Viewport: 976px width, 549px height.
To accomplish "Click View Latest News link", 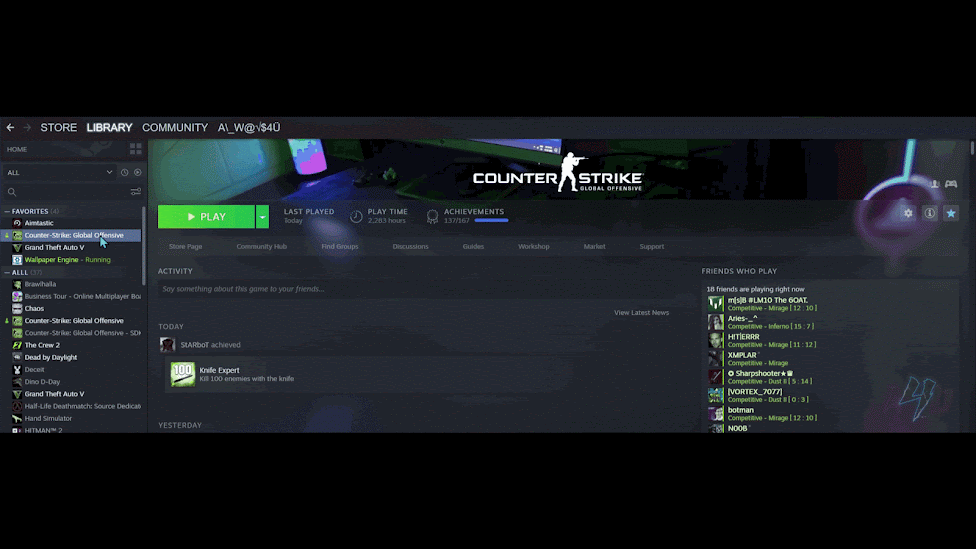I will 641,312.
